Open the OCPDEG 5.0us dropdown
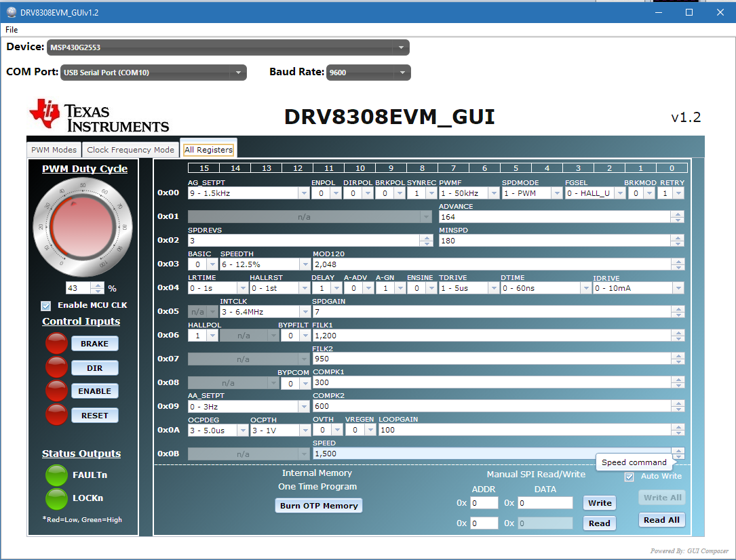The width and height of the screenshot is (736, 560). click(218, 430)
